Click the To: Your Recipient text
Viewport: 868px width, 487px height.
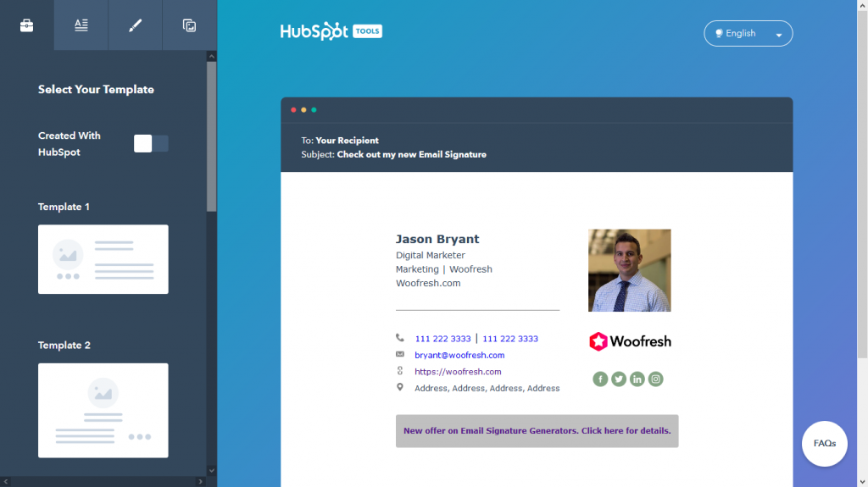(x=340, y=141)
